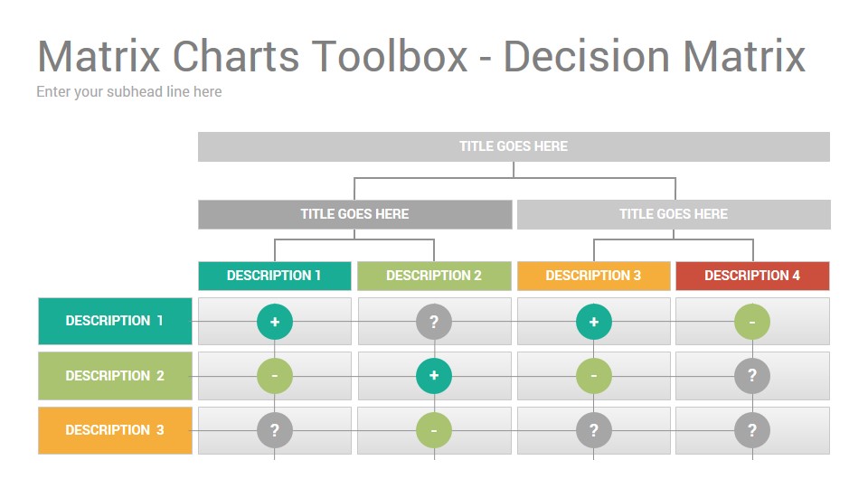Click the minus circle in Description 1 column, row 2

tap(275, 376)
